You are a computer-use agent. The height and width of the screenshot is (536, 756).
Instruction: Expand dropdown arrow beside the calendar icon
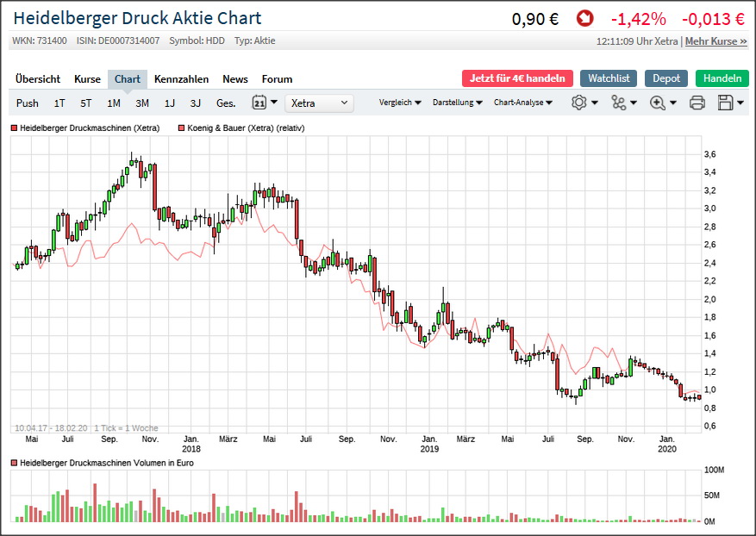coord(274,103)
